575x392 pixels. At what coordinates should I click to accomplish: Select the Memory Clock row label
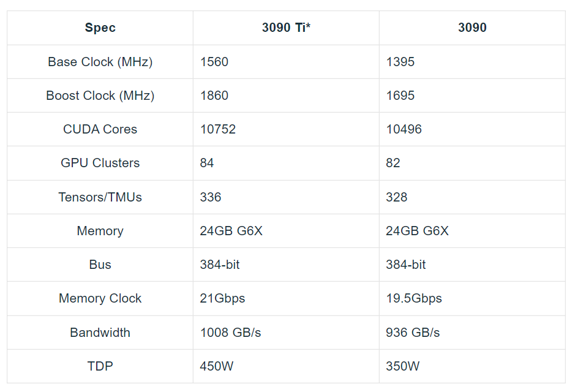[100, 298]
